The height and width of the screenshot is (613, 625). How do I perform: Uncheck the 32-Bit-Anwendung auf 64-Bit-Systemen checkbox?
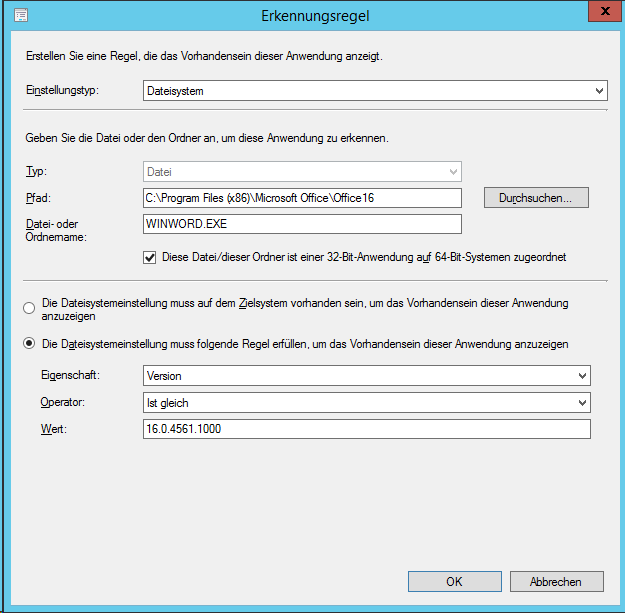pos(151,257)
